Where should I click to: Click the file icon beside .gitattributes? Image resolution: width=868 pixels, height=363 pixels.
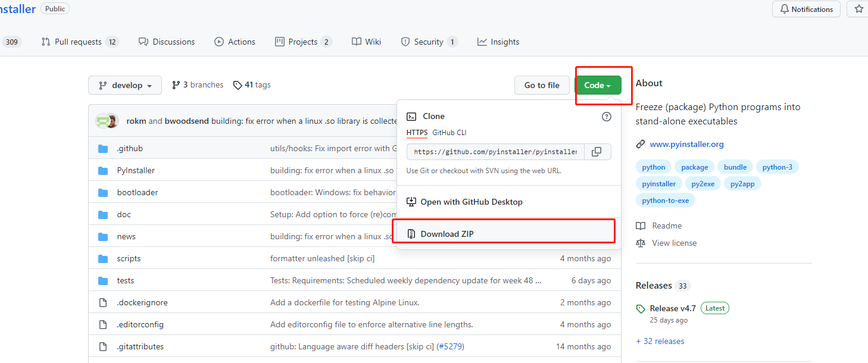coord(103,346)
